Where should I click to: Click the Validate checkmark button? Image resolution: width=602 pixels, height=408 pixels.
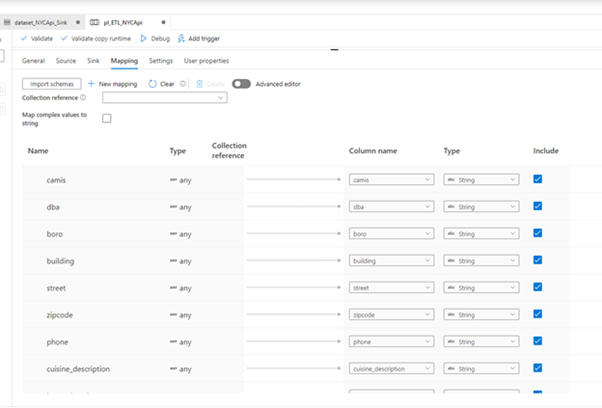click(x=37, y=38)
